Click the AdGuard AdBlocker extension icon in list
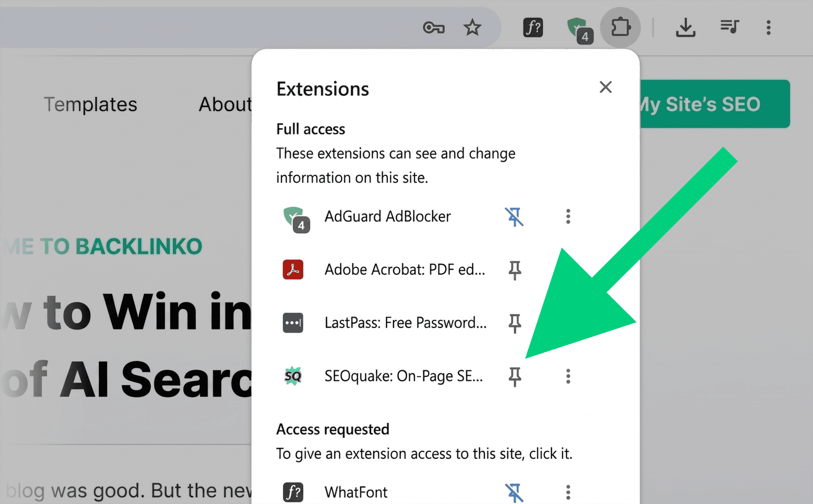Screen dimensions: 813x504 [x=296, y=219]
